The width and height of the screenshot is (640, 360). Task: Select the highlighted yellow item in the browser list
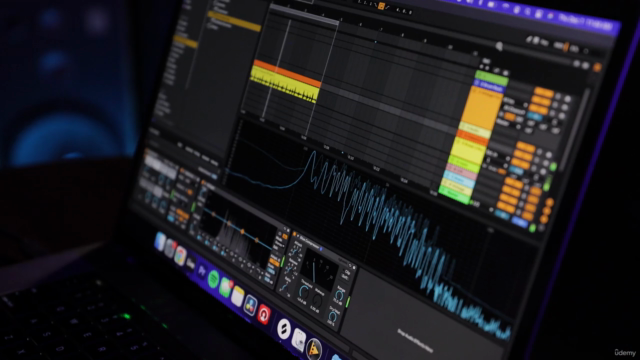click(235, 21)
